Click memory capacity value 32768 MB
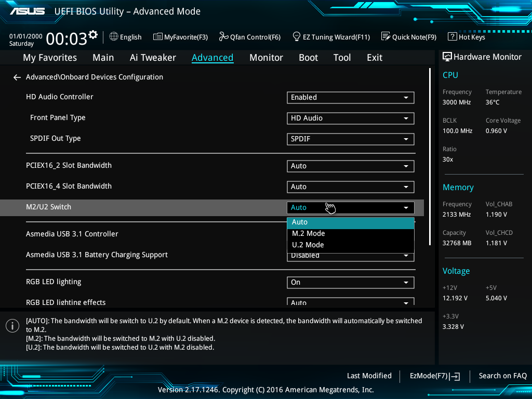The height and width of the screenshot is (399, 532). [x=457, y=243]
